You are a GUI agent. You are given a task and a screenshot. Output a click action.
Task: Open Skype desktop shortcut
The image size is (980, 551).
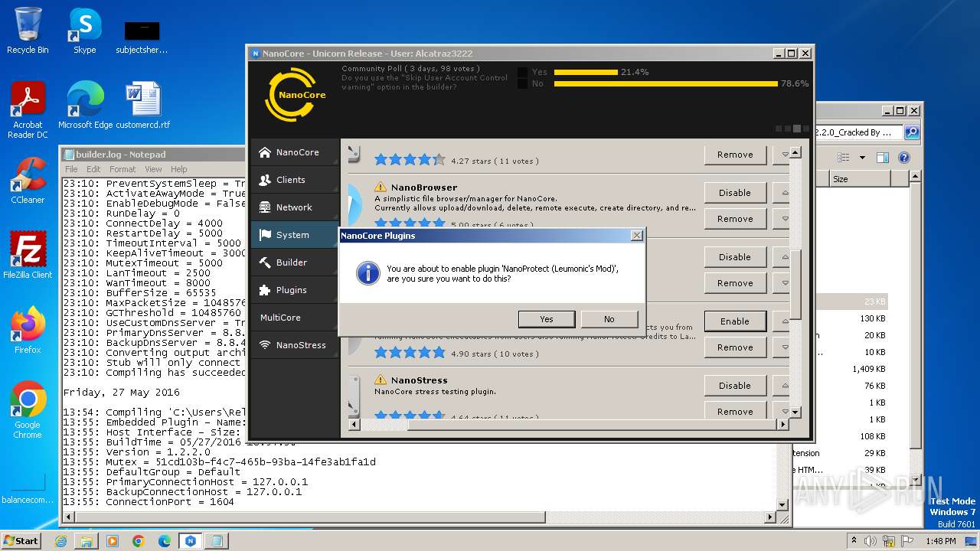[84, 31]
